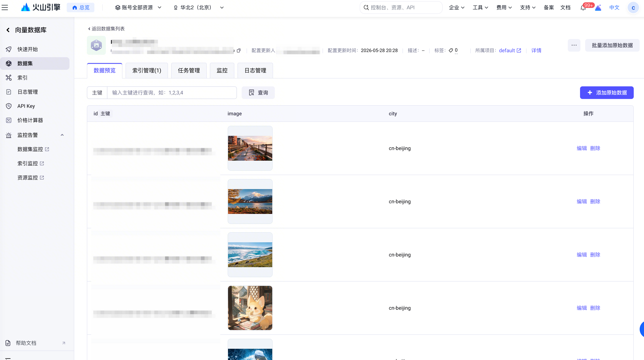
Task: Click the dataset image icon
Action: coord(96,45)
